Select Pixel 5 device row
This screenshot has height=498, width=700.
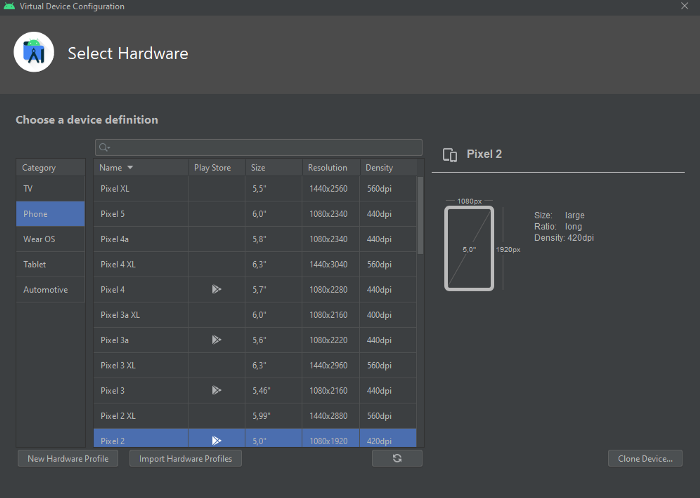pyautogui.click(x=255, y=214)
